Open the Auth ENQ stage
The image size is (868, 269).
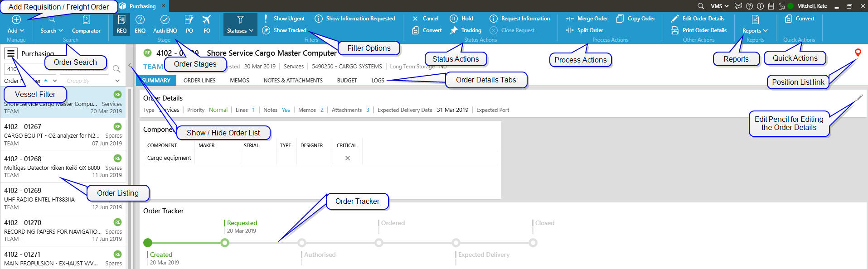click(x=165, y=24)
